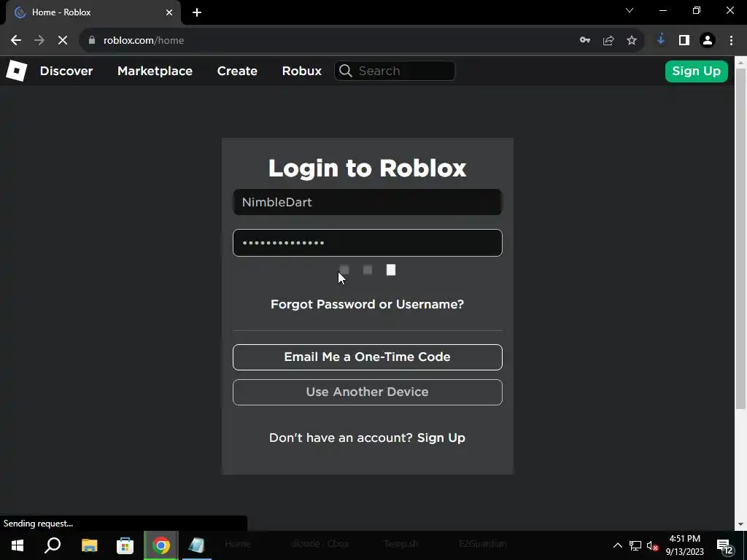This screenshot has width=747, height=560.
Task: Click Sign Up link below login form
Action: point(441,437)
